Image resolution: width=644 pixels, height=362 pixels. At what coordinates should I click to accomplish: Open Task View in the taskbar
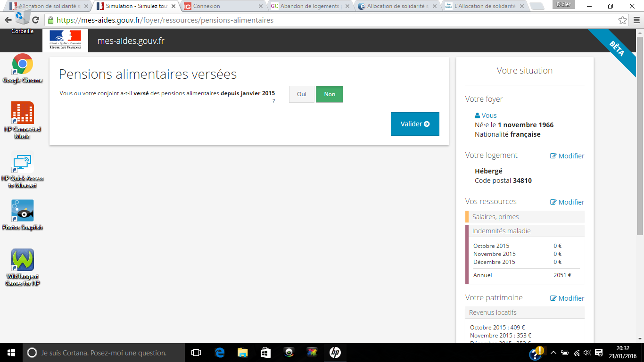coord(196,353)
